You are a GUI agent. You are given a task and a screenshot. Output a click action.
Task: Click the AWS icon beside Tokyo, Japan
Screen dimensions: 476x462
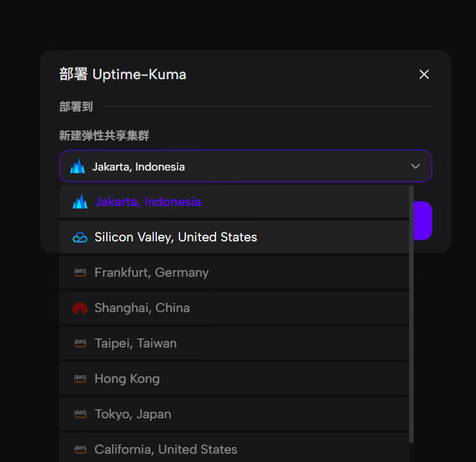(80, 414)
